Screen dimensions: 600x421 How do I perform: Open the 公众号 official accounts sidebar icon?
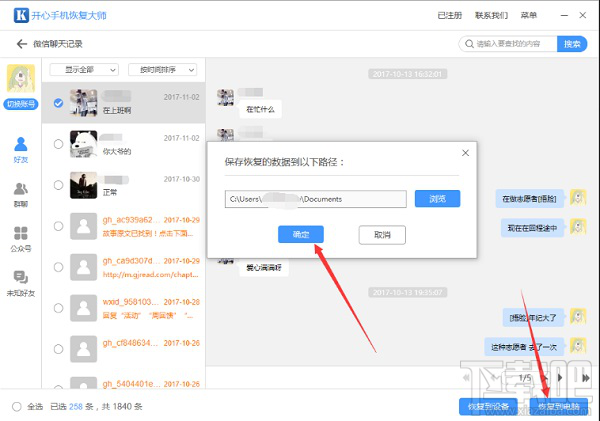21,239
